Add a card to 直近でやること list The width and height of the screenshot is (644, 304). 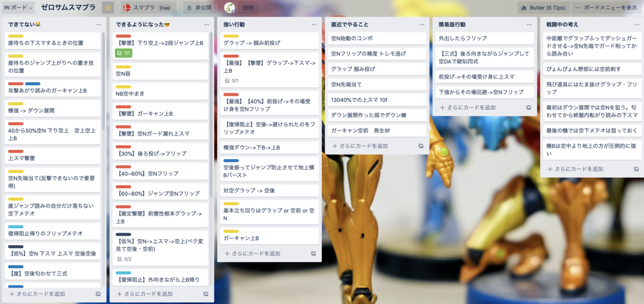tap(370, 146)
